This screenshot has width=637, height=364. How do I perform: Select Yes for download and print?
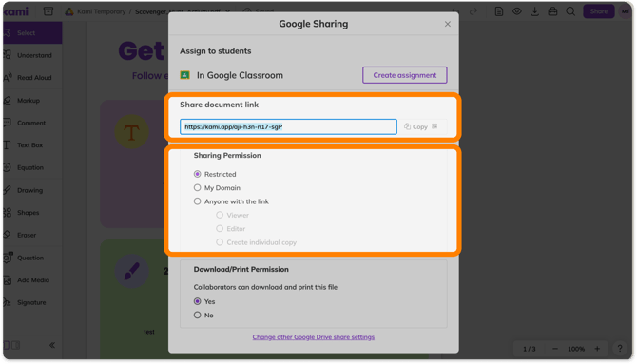[198, 301]
